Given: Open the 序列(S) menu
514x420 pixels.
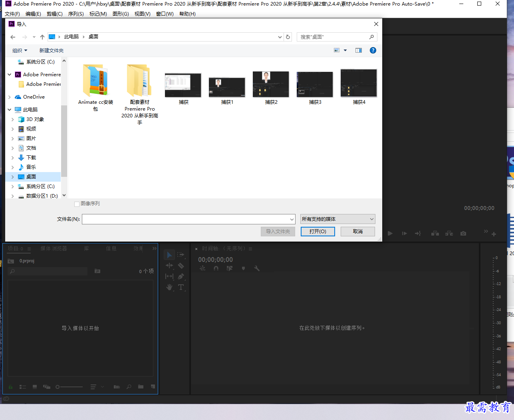Looking at the screenshot, I should 76,14.
